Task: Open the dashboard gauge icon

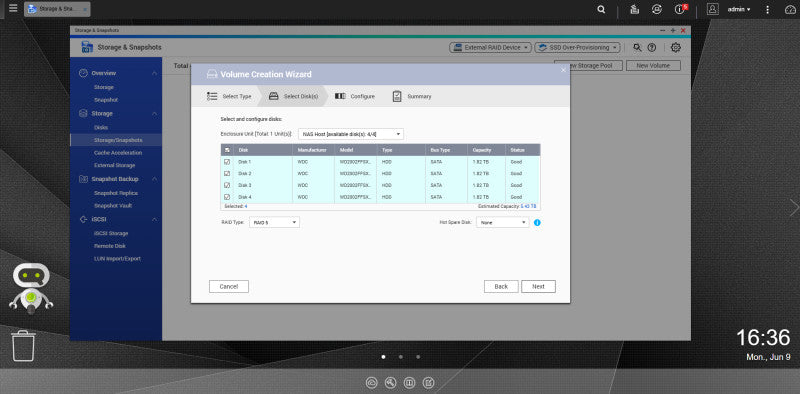Action: click(789, 9)
